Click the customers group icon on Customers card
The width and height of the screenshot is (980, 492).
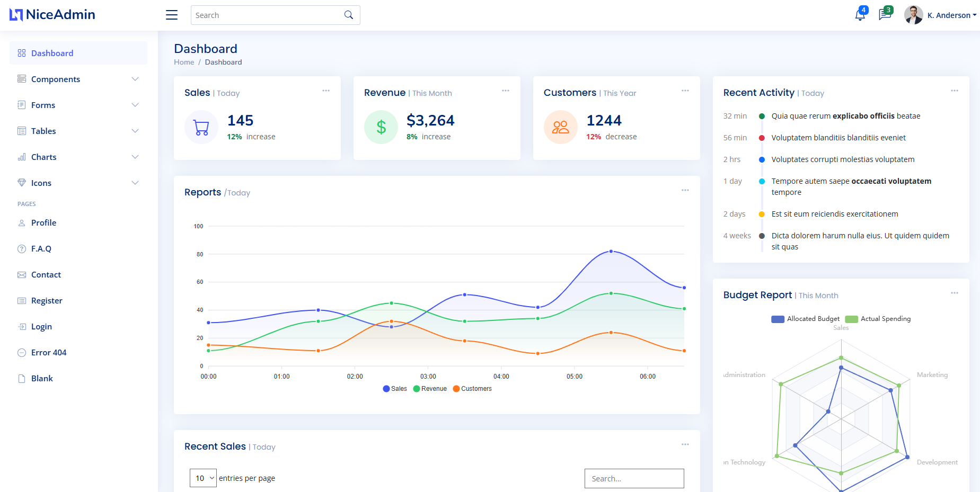(560, 127)
